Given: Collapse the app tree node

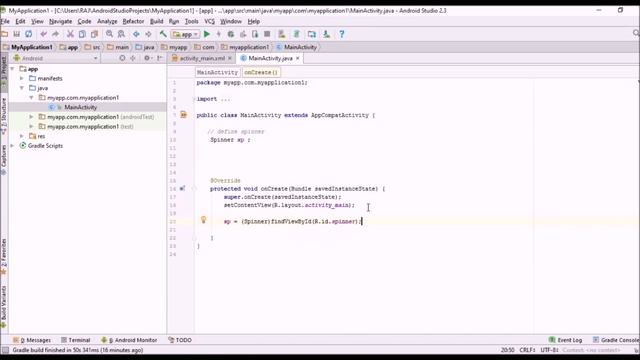Looking at the screenshot, I should point(12,69).
